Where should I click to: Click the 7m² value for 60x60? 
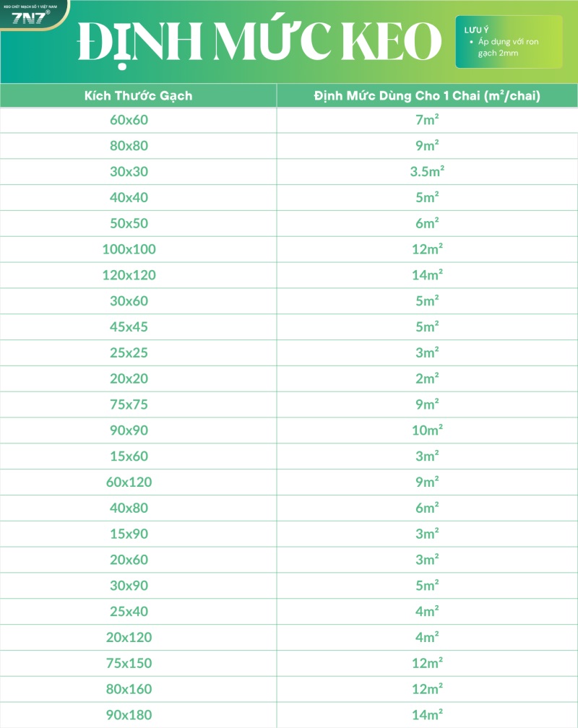coord(427,120)
